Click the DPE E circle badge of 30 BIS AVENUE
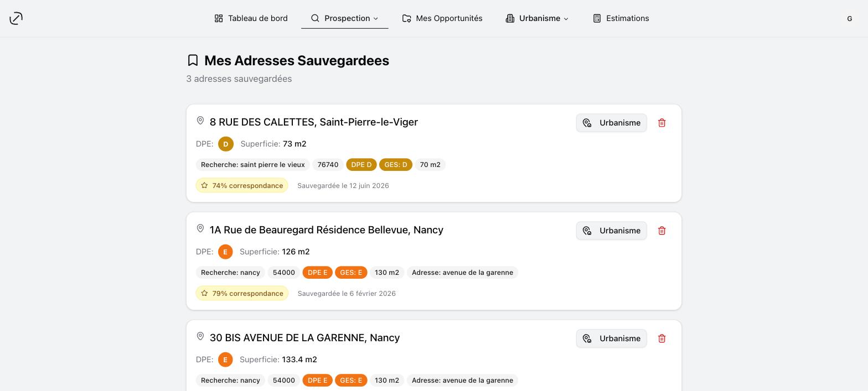This screenshot has height=391, width=868. [225, 359]
